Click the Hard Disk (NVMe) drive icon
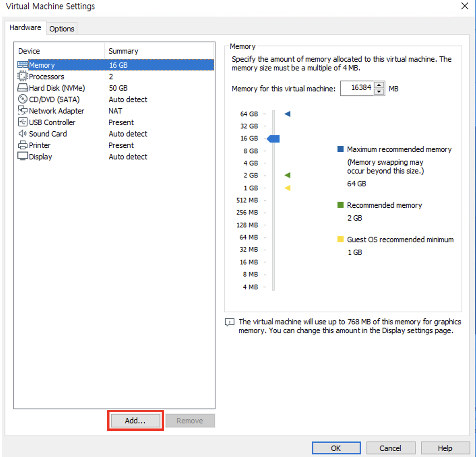The height and width of the screenshot is (457, 476). 23,88
